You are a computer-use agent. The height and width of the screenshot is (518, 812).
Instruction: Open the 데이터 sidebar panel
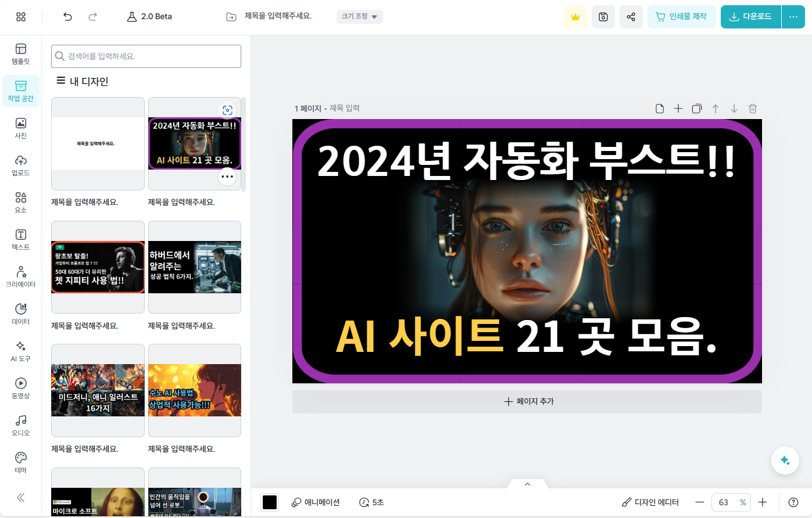(x=21, y=314)
